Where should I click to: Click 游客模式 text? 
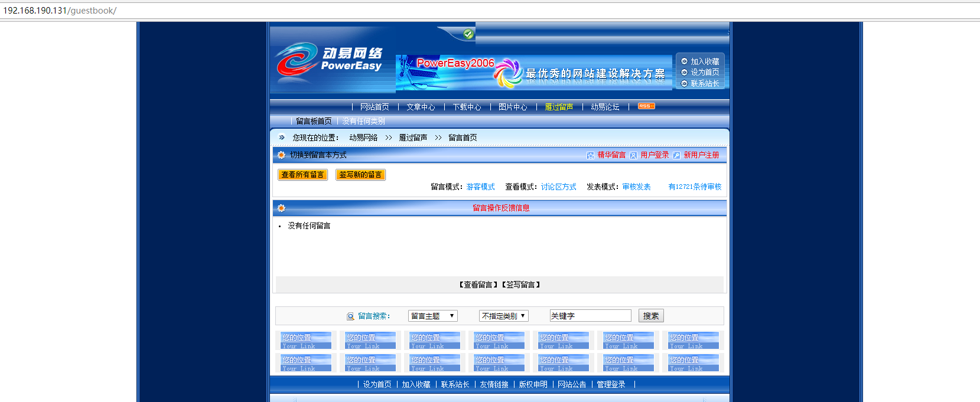pyautogui.click(x=480, y=187)
